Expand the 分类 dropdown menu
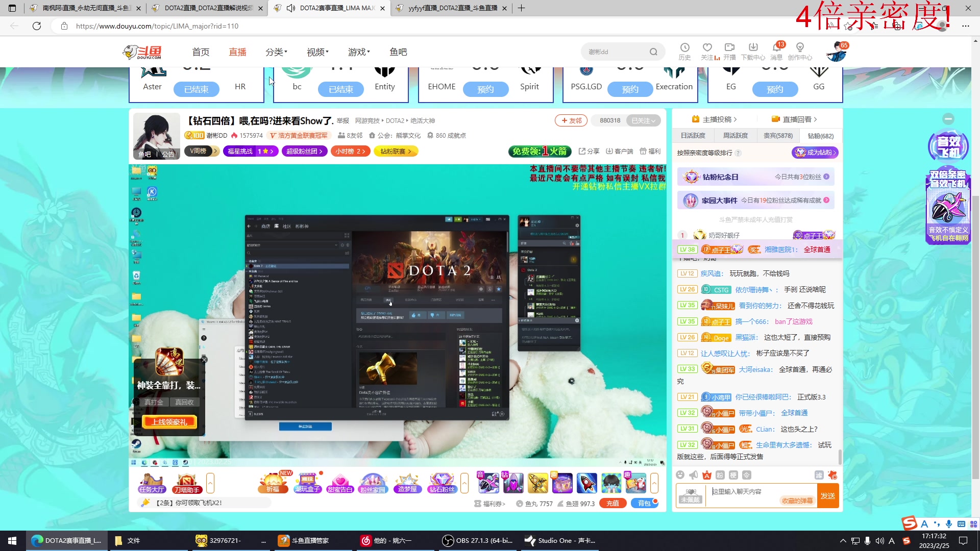 pyautogui.click(x=276, y=52)
